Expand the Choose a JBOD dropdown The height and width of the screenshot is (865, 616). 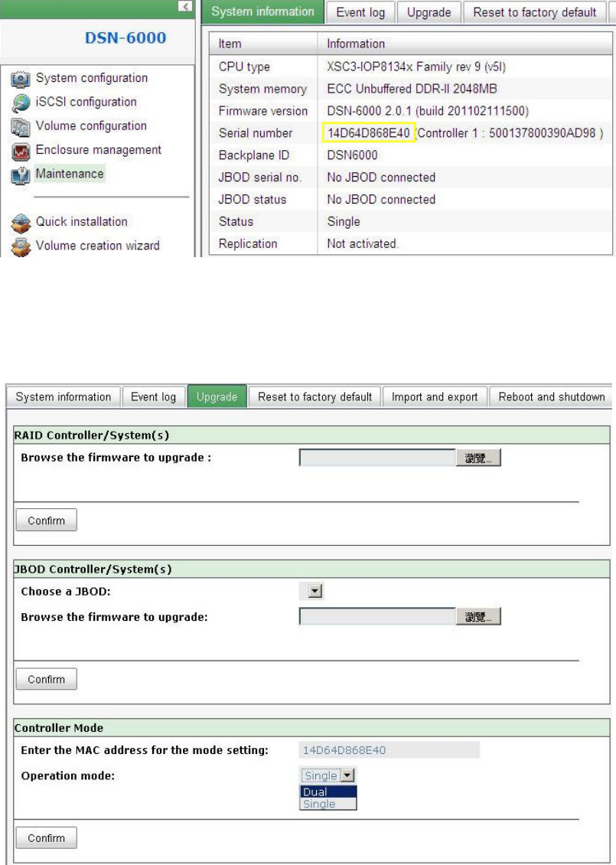tap(315, 592)
